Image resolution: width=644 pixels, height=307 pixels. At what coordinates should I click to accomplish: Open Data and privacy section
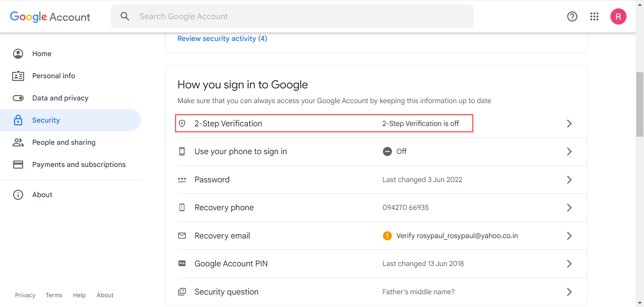pyautogui.click(x=60, y=98)
